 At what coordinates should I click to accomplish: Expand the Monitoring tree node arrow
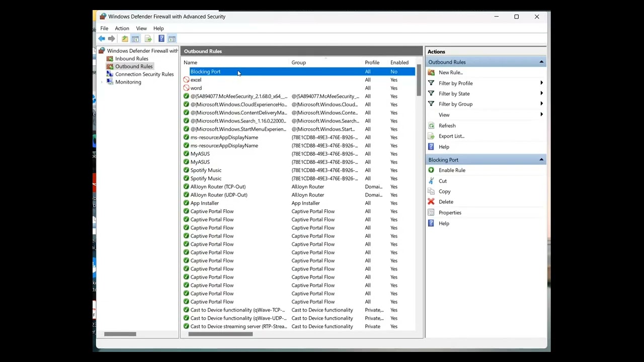click(x=102, y=82)
